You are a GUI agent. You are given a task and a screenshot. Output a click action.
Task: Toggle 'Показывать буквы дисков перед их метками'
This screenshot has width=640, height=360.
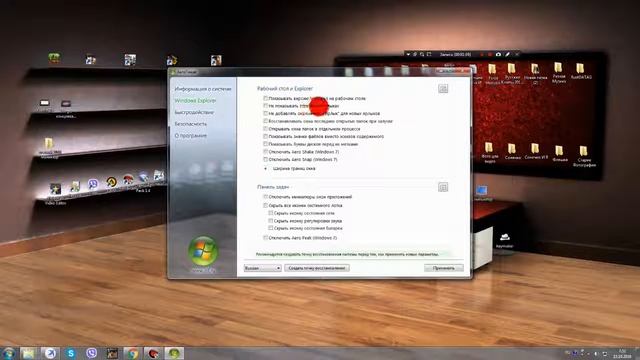(266, 144)
